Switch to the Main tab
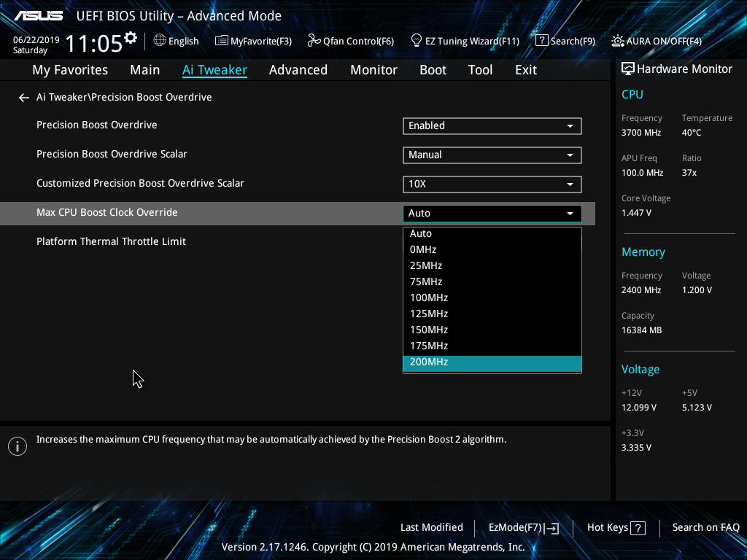 pos(145,70)
